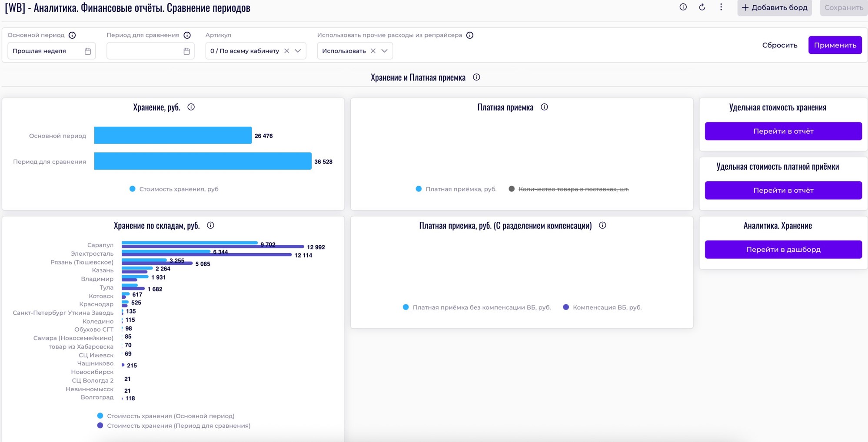This screenshot has height=442, width=868.
Task: Go to Аналитика. Хранение dashboard
Action: [783, 250]
